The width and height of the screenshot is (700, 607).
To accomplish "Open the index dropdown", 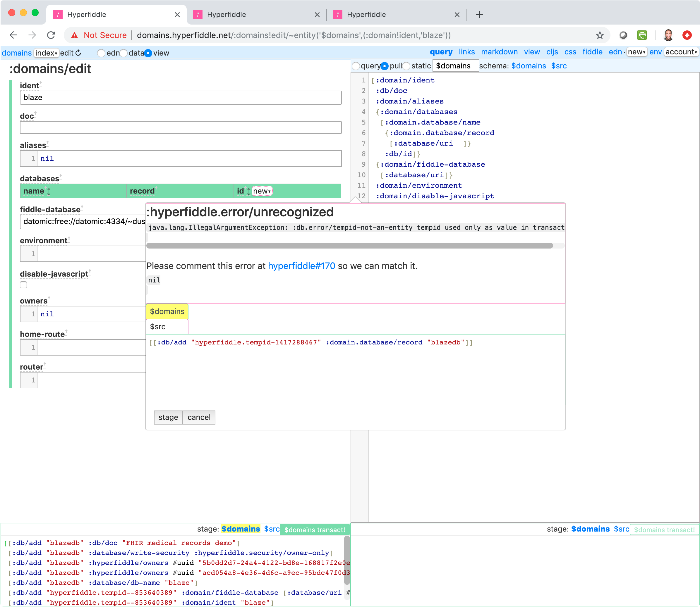I will 46,53.
